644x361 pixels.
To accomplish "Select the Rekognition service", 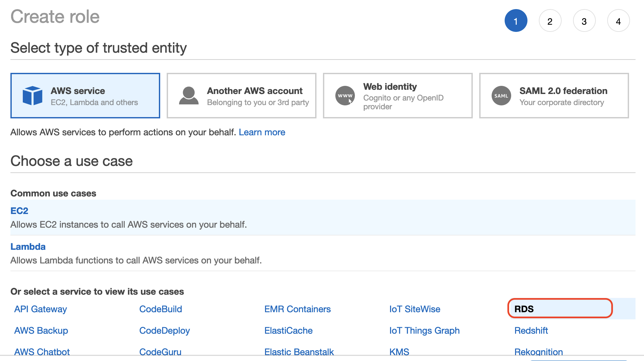I will [x=539, y=352].
